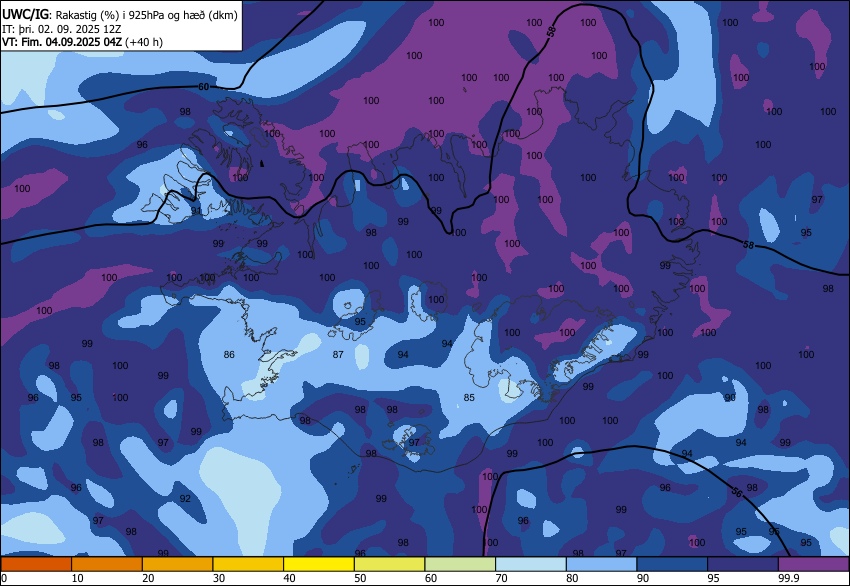The height and width of the screenshot is (586, 850).
Task: Click the 90–95 dark blue legend swatch
Action: pos(672,564)
